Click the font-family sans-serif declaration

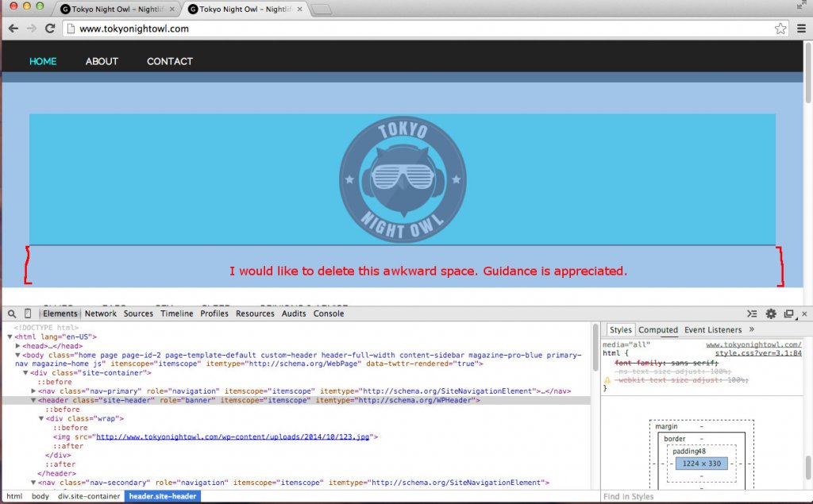[x=666, y=363]
